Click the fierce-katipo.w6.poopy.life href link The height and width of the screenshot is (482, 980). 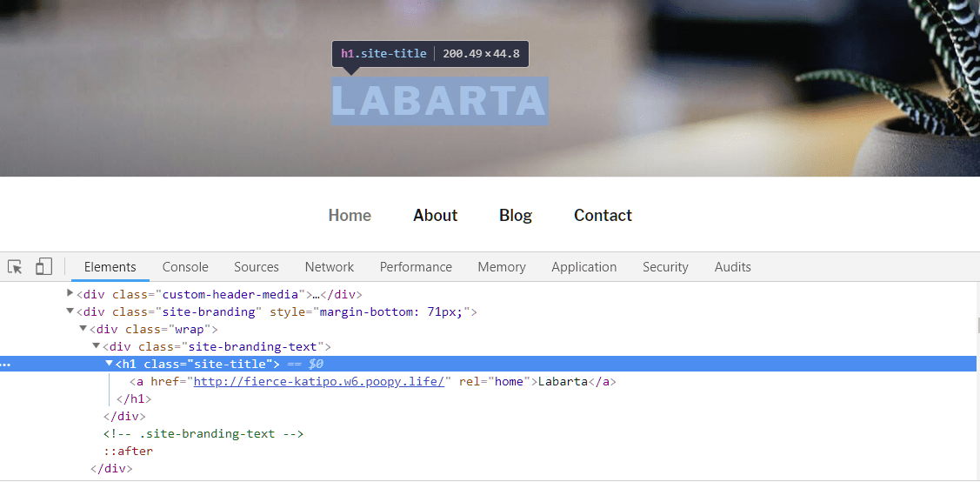point(319,381)
